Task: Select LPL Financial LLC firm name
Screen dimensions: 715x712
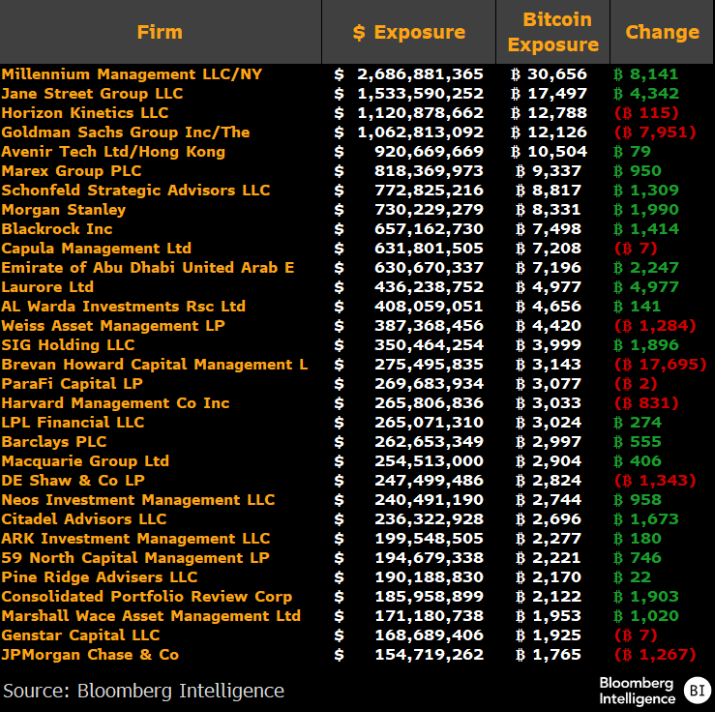Action: pos(73,422)
